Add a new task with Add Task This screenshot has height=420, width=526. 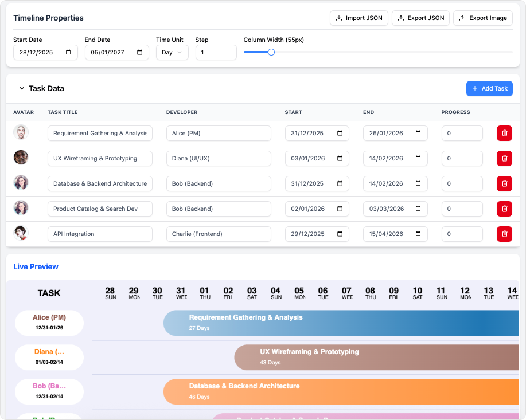[489, 89]
